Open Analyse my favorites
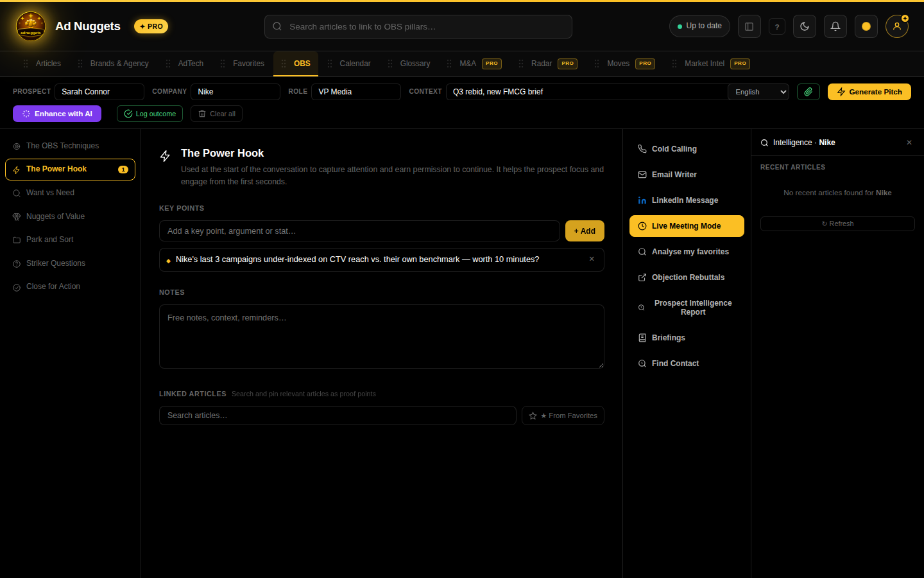The image size is (924, 578). [x=687, y=252]
